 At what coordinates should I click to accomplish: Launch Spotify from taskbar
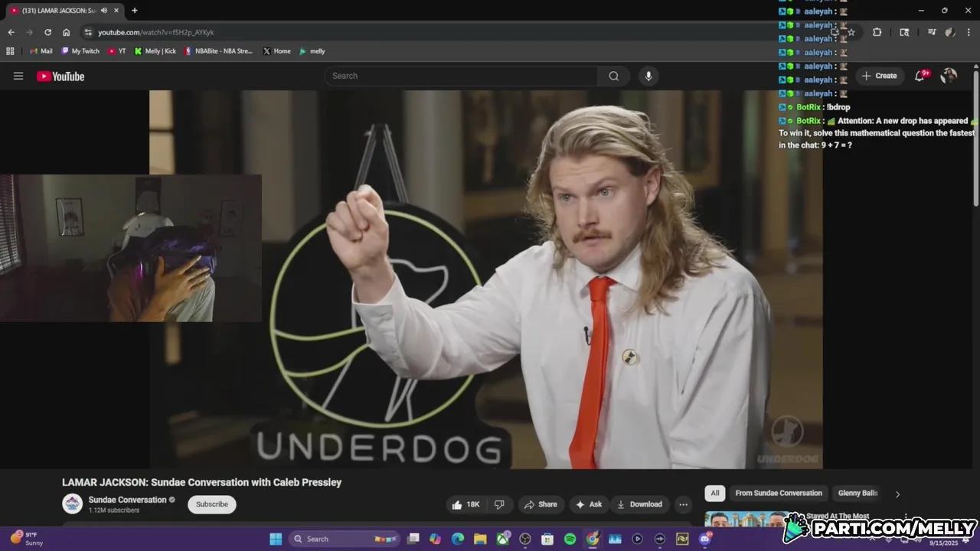(x=570, y=539)
